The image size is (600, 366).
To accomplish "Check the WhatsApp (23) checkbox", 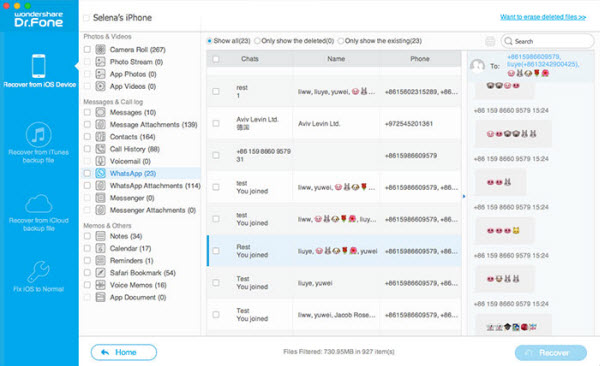I will point(87,173).
